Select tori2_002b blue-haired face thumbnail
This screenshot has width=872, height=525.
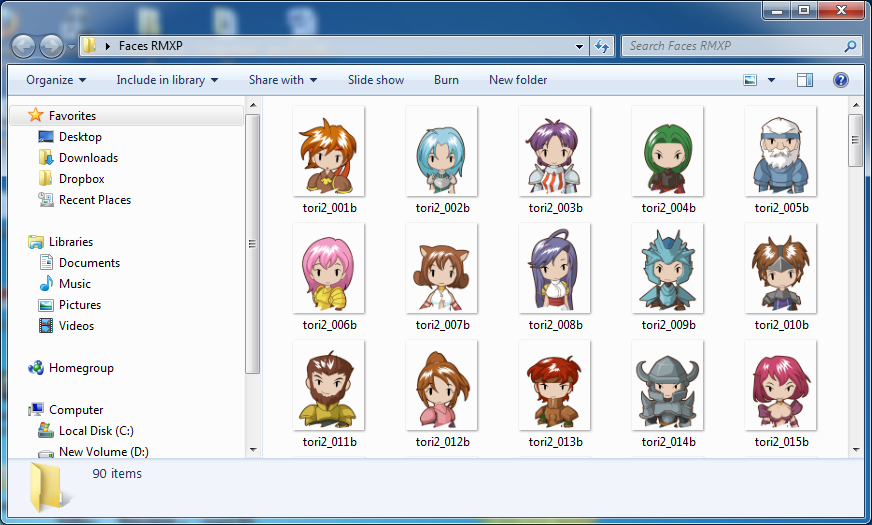point(442,151)
